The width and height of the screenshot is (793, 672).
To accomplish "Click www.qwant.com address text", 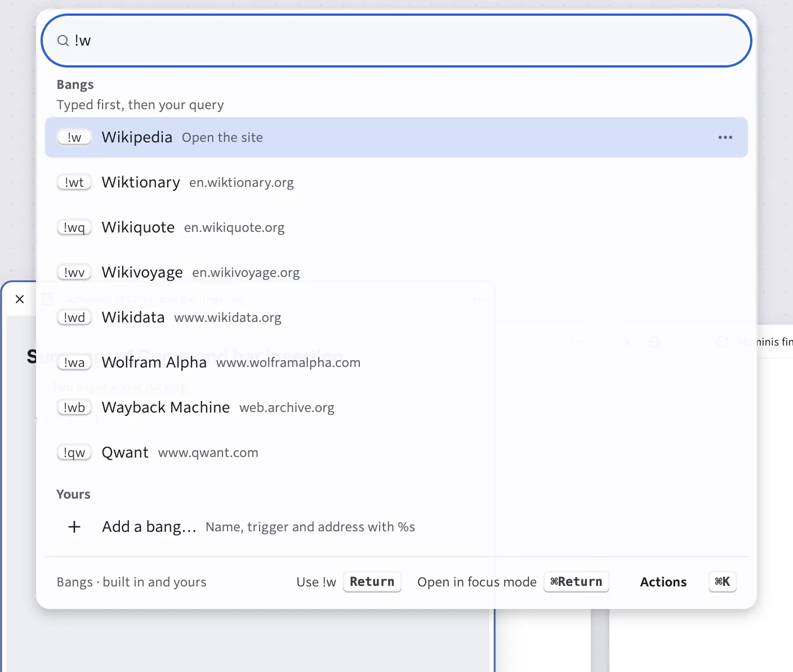I will pos(208,453).
